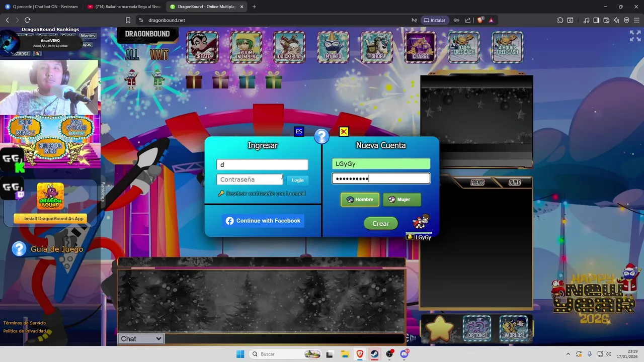The height and width of the screenshot is (362, 644).
Task: Click the blue question mark help bubble
Action: [321, 136]
